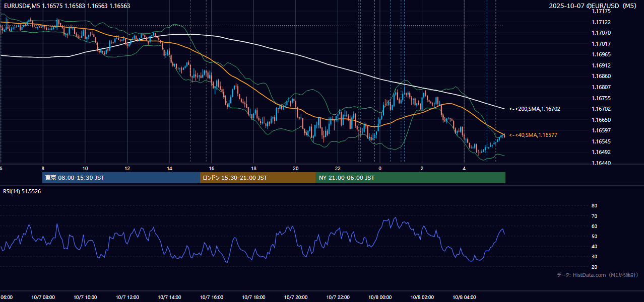The width and height of the screenshot is (644, 302).
Task: Click the 10/7 08:00 bottom date label
Action: coord(43,297)
